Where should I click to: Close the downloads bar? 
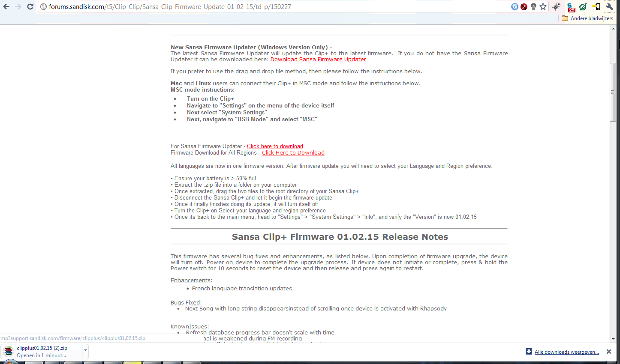[x=609, y=352]
